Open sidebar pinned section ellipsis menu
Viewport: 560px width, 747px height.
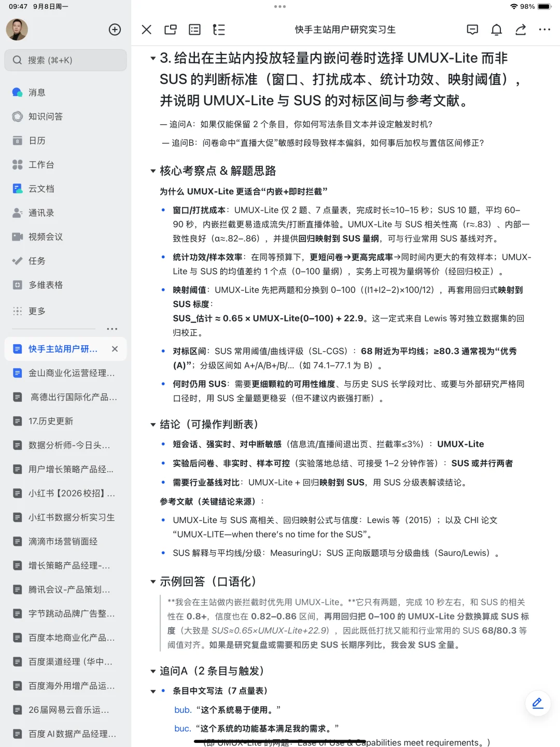pyautogui.click(x=112, y=329)
